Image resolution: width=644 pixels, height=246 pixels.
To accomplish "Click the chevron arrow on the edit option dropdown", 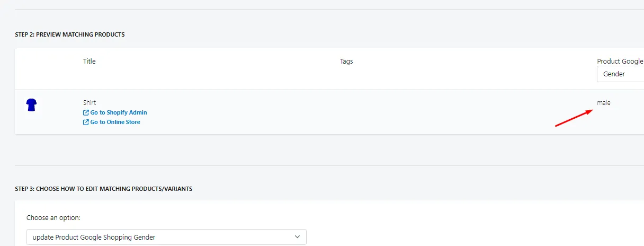I will pyautogui.click(x=298, y=237).
